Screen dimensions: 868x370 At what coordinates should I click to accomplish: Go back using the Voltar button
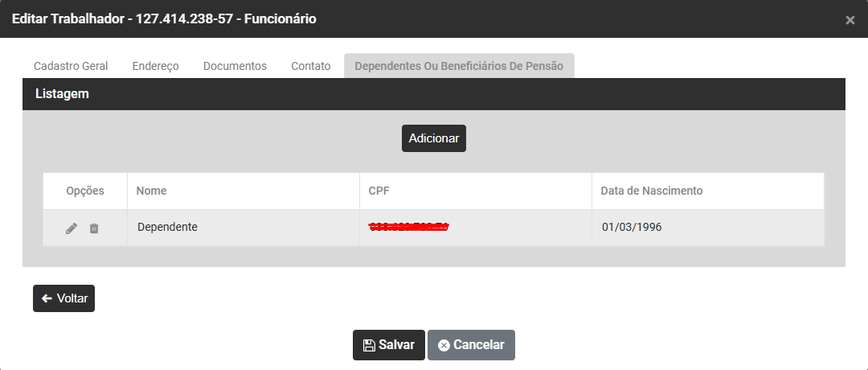64,298
